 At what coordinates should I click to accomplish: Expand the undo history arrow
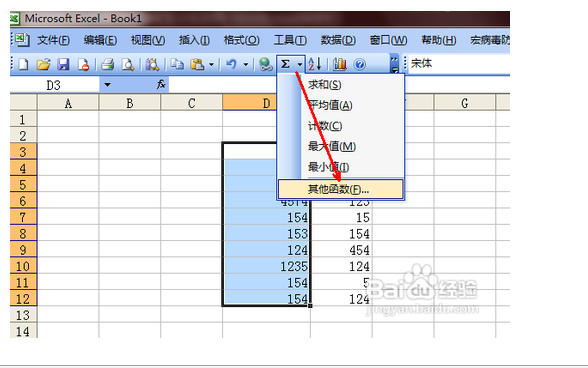(246, 65)
